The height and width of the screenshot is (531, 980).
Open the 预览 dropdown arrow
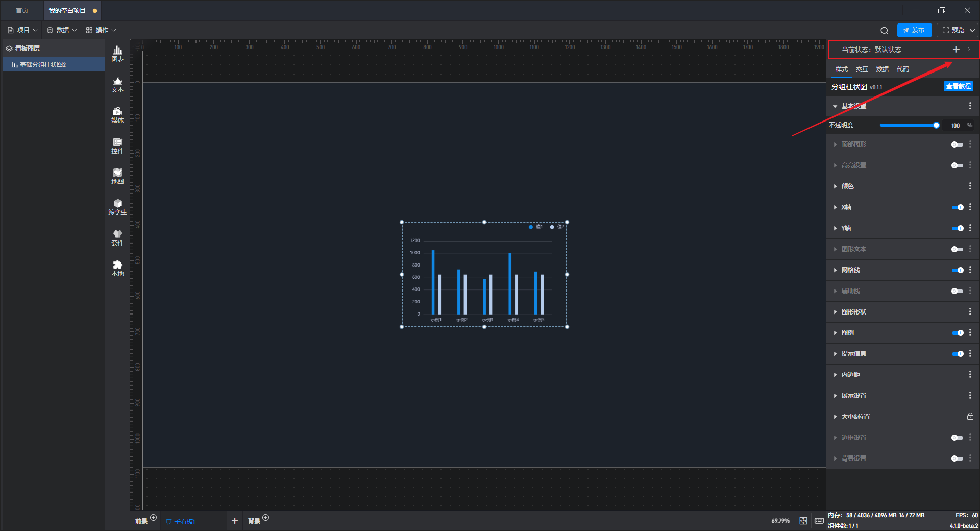pyautogui.click(x=972, y=30)
